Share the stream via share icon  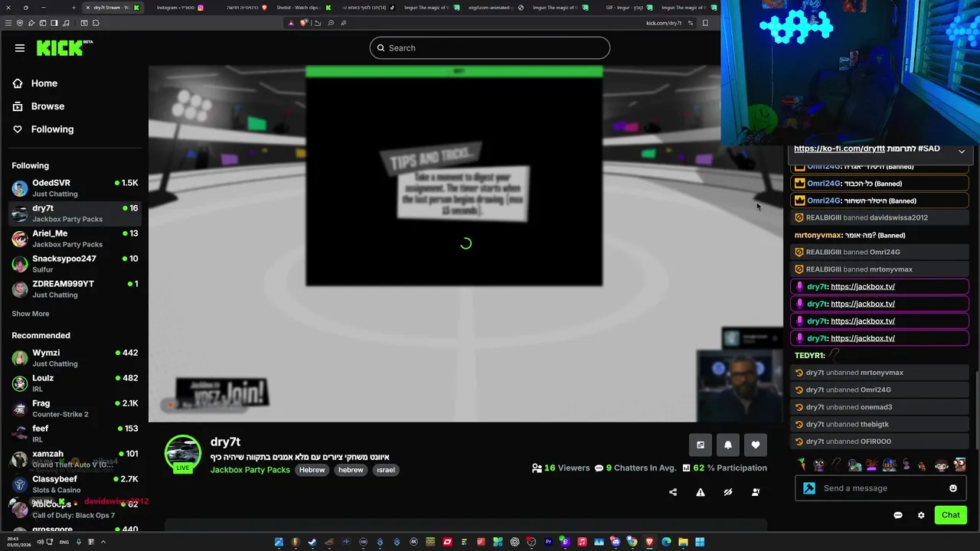click(673, 492)
